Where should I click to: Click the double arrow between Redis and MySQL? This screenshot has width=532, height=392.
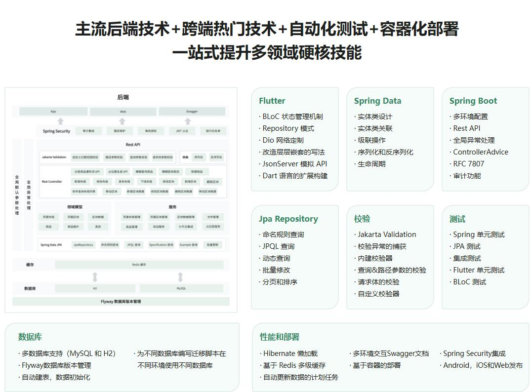coord(180,277)
